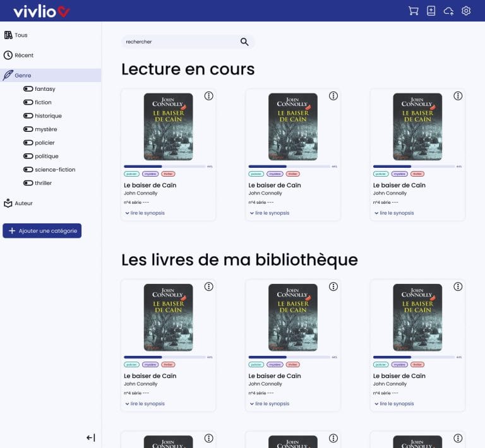Toggle the science-fiction genre filter
This screenshot has width=485, height=448.
(x=28, y=170)
